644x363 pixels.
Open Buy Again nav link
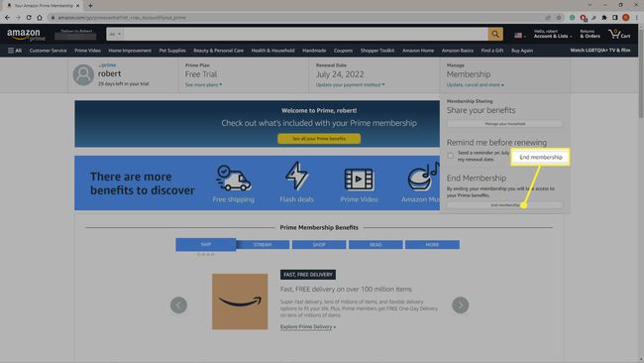click(522, 51)
